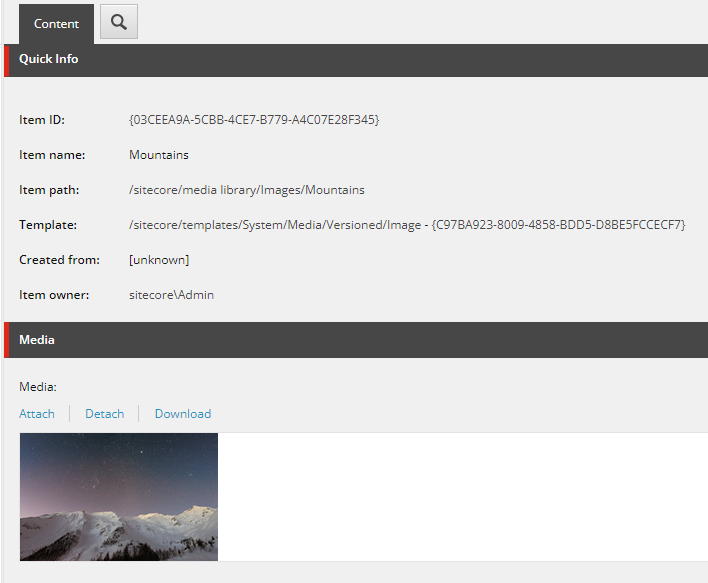
Task: Click the Template: label
Action: [x=48, y=225]
